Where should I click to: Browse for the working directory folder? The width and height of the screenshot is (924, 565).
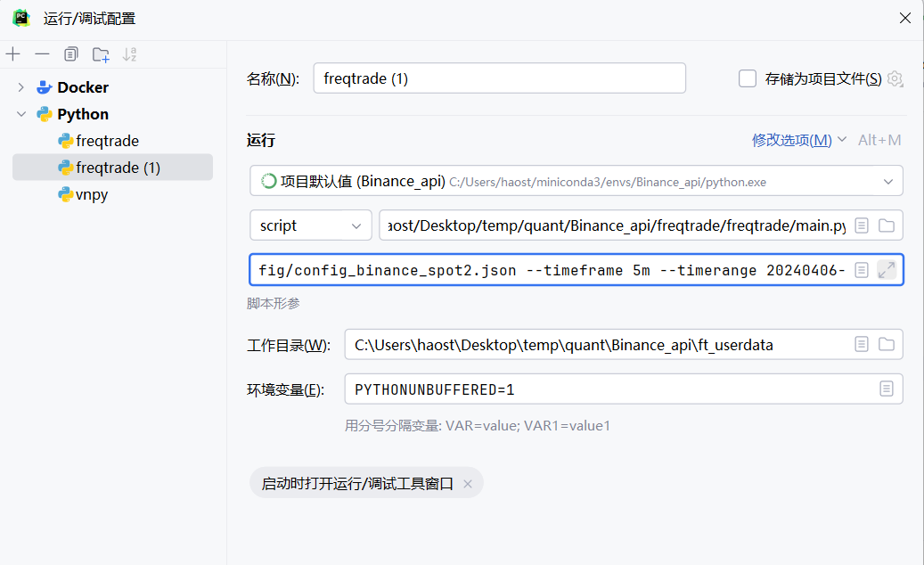[x=887, y=344]
